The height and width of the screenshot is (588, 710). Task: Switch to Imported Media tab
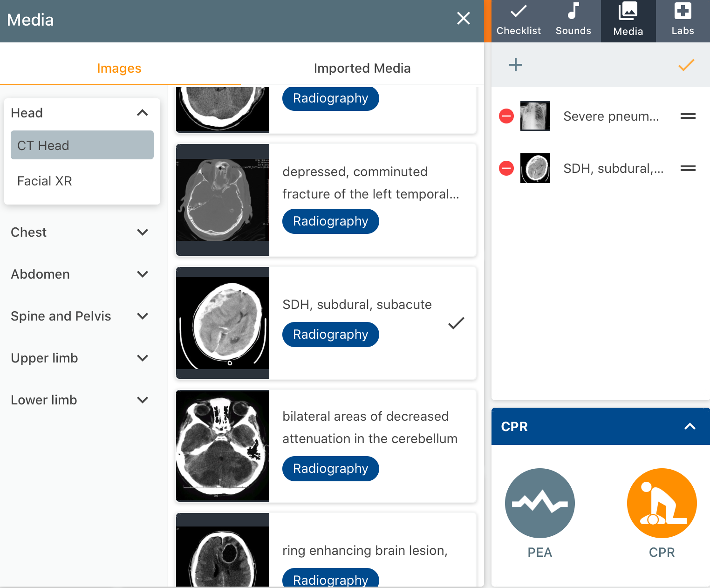click(362, 68)
